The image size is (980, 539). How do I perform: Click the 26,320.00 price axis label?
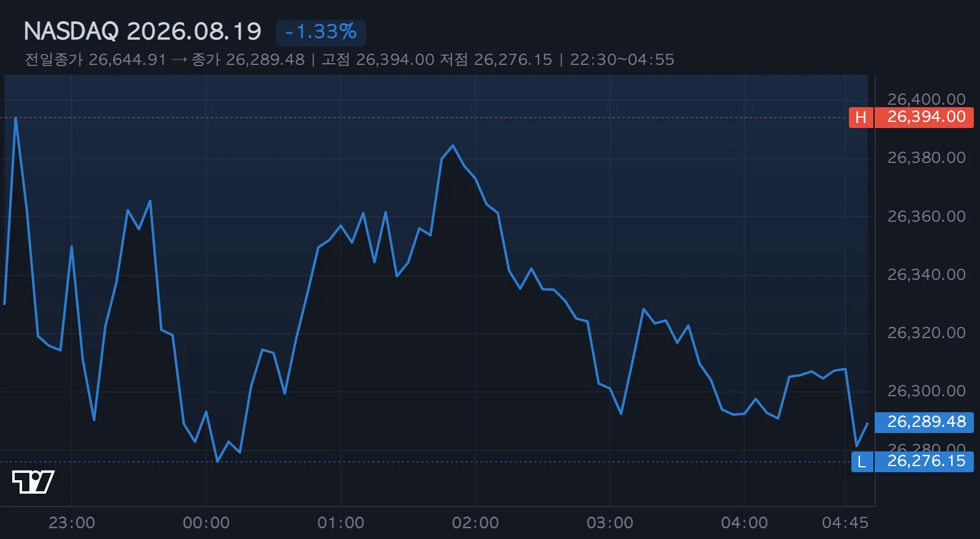[926, 333]
